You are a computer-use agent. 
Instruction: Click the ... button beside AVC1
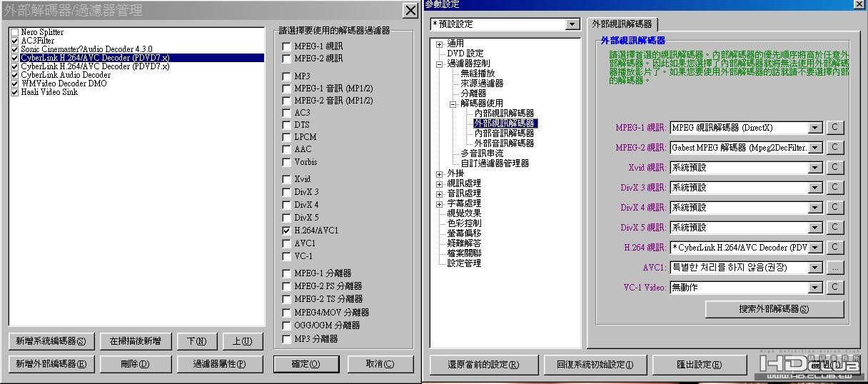pyautogui.click(x=834, y=268)
